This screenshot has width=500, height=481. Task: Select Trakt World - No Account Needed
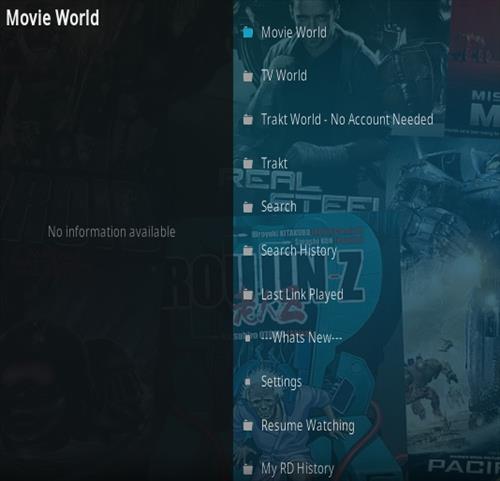[x=347, y=119]
